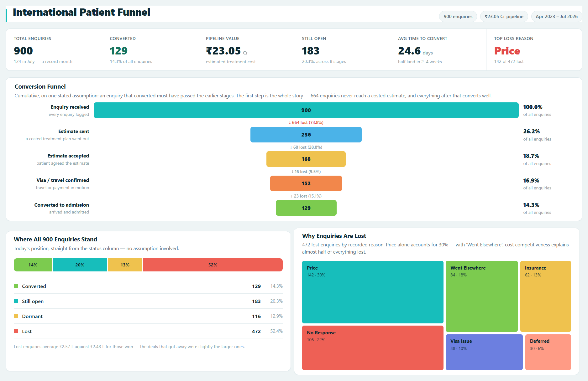Click the '16 lost (9.5%)' drop label
This screenshot has width=588, height=381.
pos(306,172)
